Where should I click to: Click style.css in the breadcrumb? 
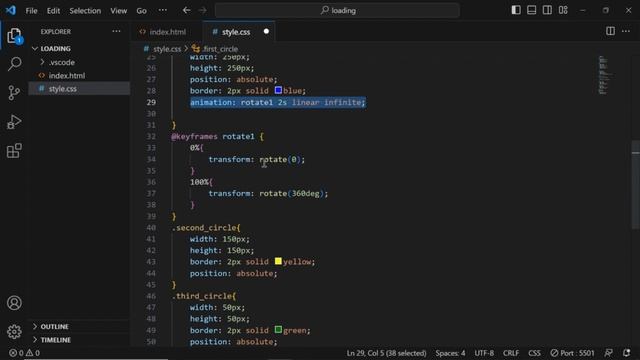tap(167, 49)
